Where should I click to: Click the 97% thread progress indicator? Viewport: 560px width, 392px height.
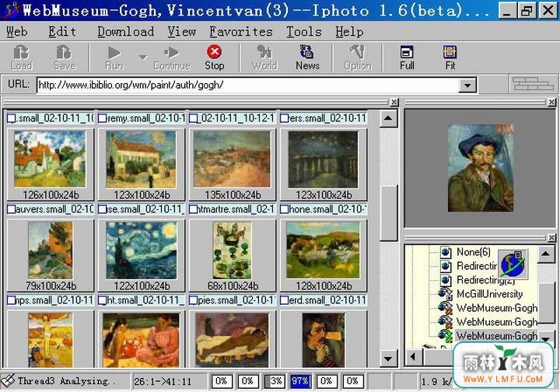click(x=300, y=381)
